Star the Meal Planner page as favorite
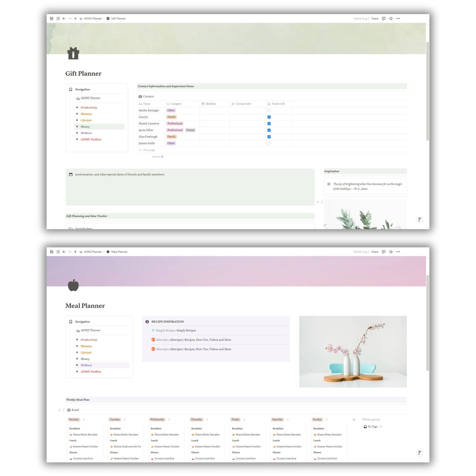Viewport: 476px width, 476px height. 391,252
